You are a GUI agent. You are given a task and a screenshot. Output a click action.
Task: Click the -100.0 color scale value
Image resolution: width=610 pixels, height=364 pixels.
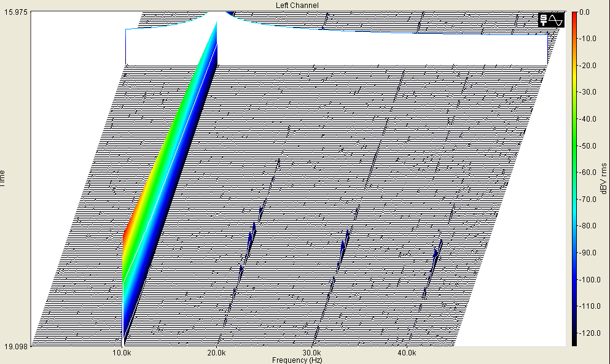(589, 280)
